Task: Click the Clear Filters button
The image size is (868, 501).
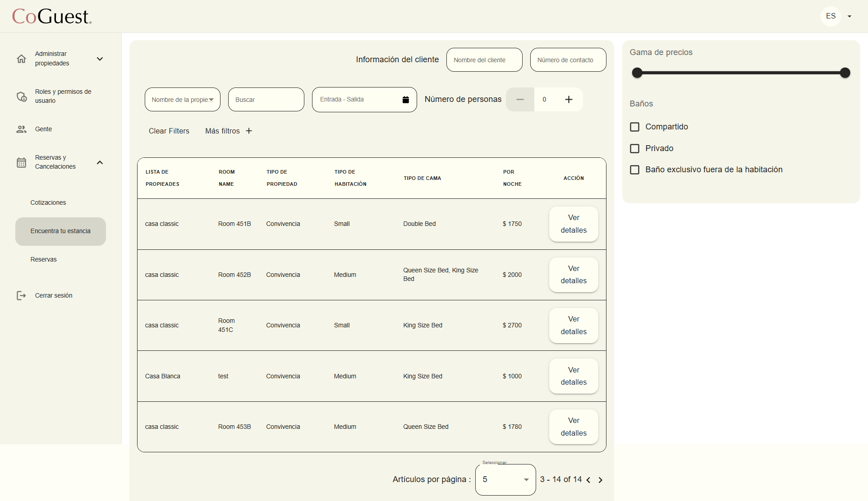Action: pyautogui.click(x=169, y=131)
